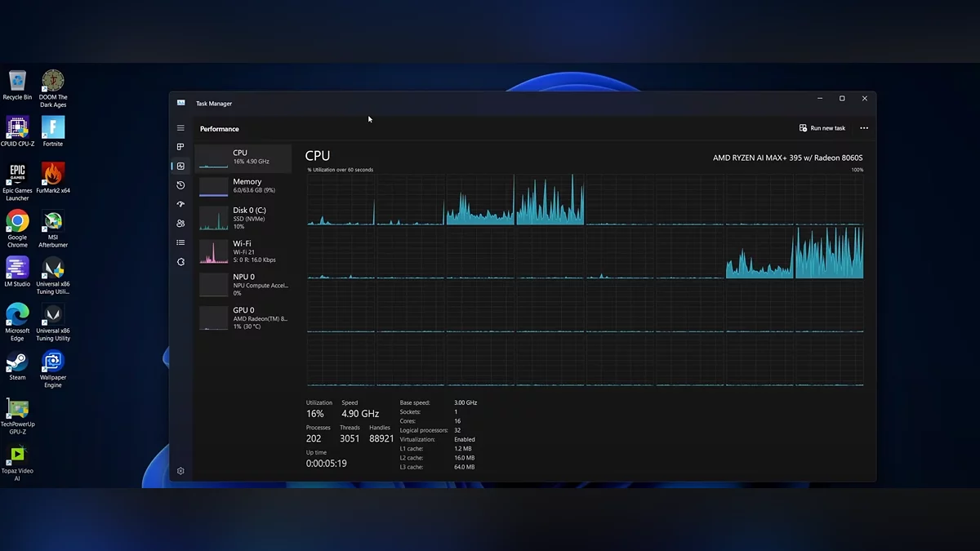Open the three-dot more options menu

[x=864, y=128]
